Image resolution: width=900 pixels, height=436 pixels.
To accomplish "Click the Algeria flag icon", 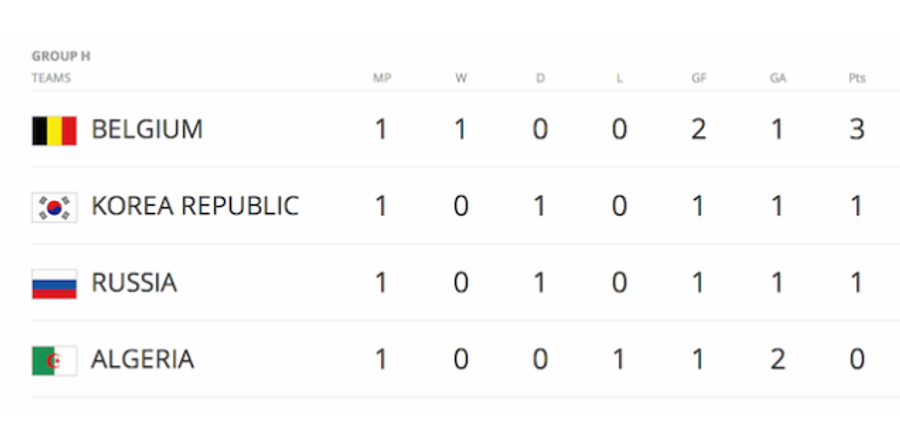I will (x=55, y=361).
